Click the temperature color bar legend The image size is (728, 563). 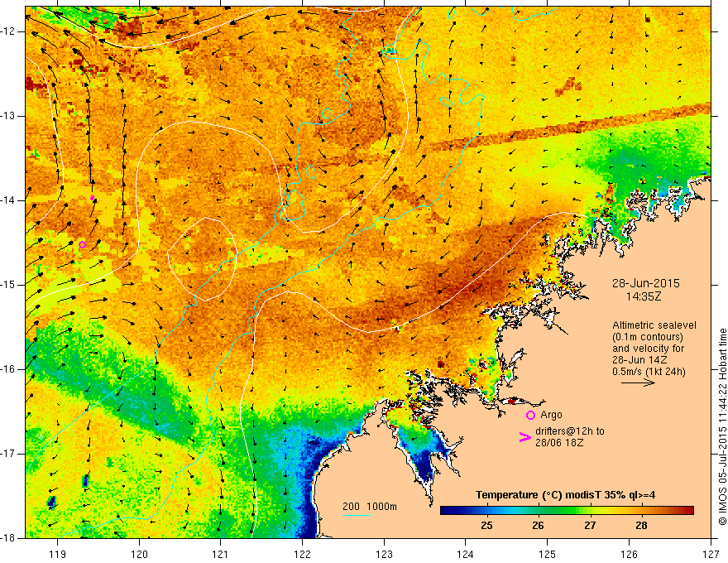(567, 511)
